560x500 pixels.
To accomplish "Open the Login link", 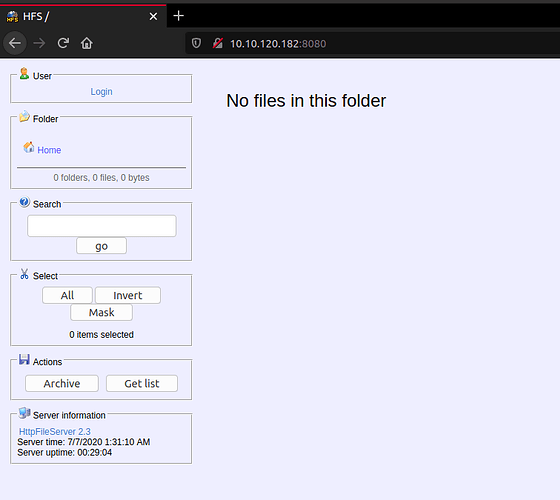I will (x=101, y=92).
